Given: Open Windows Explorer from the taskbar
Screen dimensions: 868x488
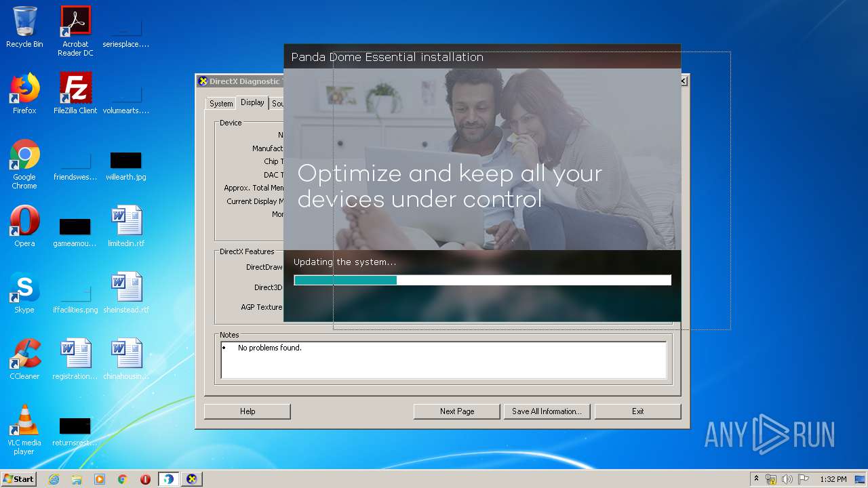Looking at the screenshot, I should 77,479.
